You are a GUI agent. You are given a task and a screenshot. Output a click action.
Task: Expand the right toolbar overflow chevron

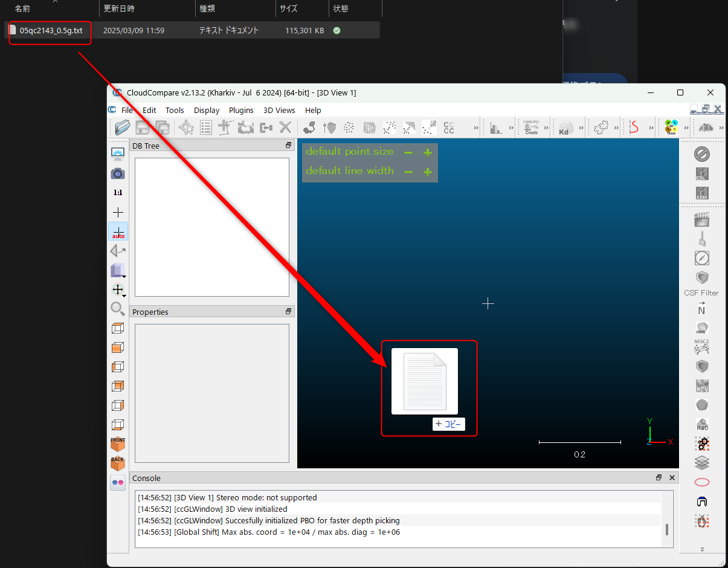pos(702,549)
